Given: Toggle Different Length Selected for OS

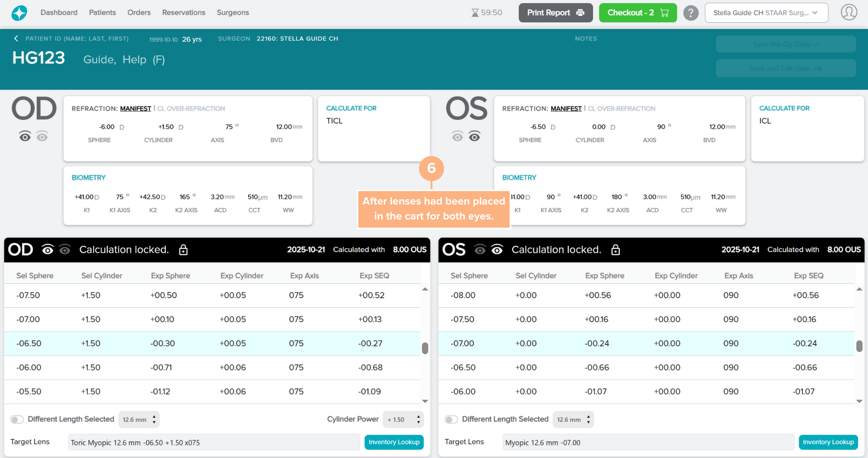Looking at the screenshot, I should [451, 420].
